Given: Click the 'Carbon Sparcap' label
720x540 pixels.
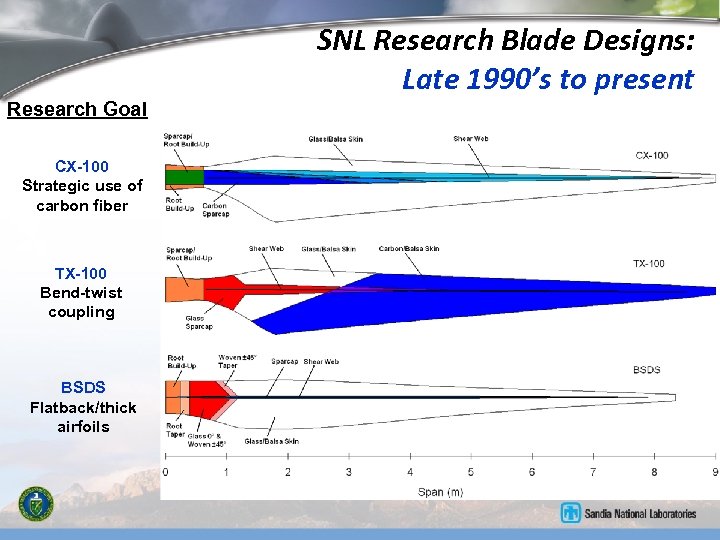Looking at the screenshot, I should pyautogui.click(x=215, y=210).
